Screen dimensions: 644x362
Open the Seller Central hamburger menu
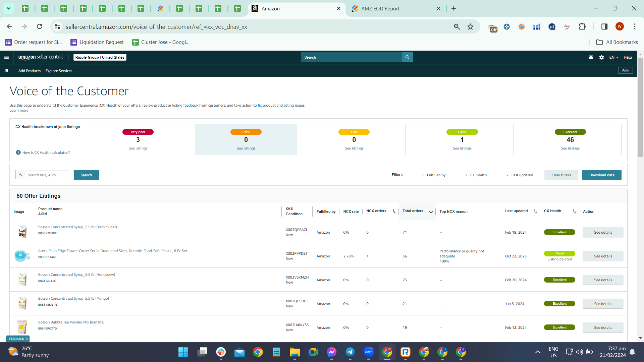tap(6, 57)
